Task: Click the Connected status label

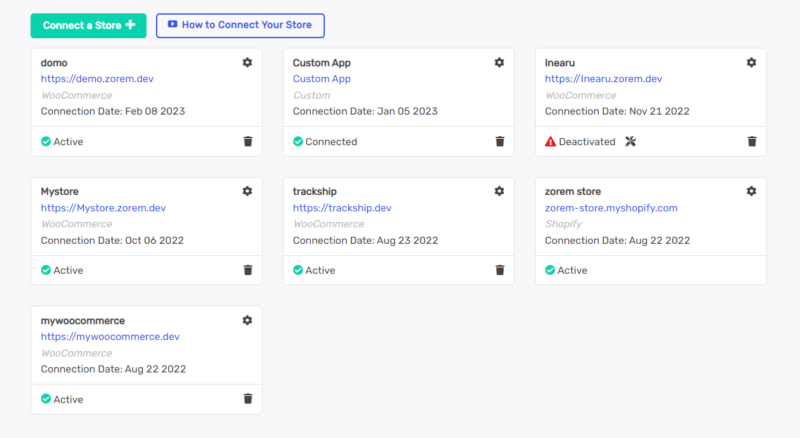Action: pos(331,141)
